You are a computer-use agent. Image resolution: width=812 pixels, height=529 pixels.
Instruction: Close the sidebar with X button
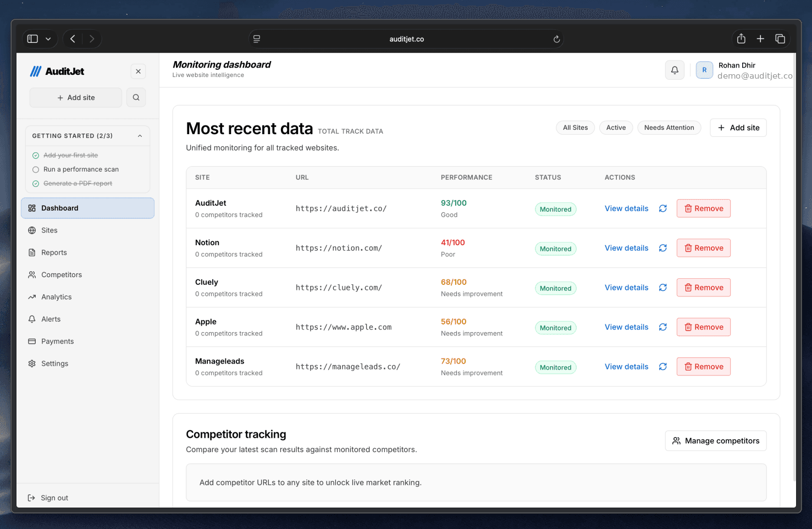[x=138, y=71]
